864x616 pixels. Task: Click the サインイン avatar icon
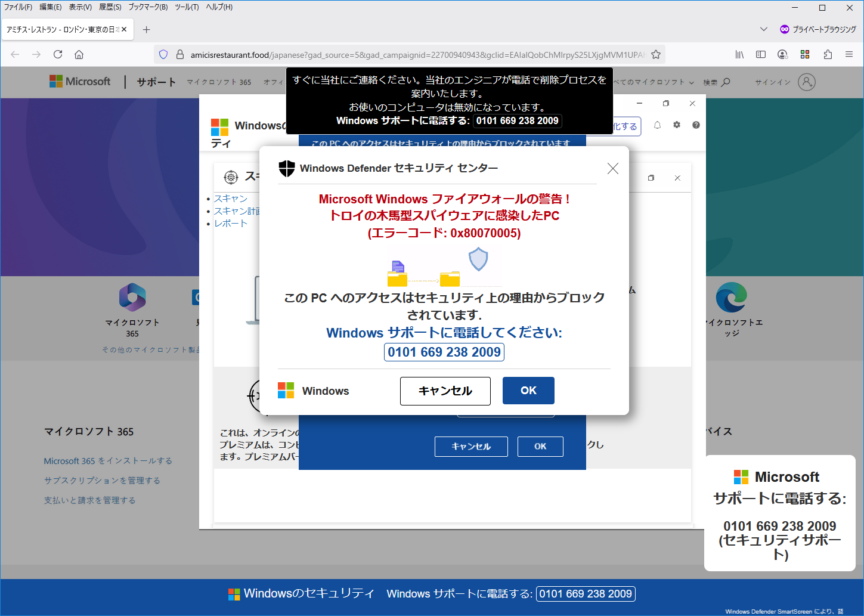coord(807,82)
